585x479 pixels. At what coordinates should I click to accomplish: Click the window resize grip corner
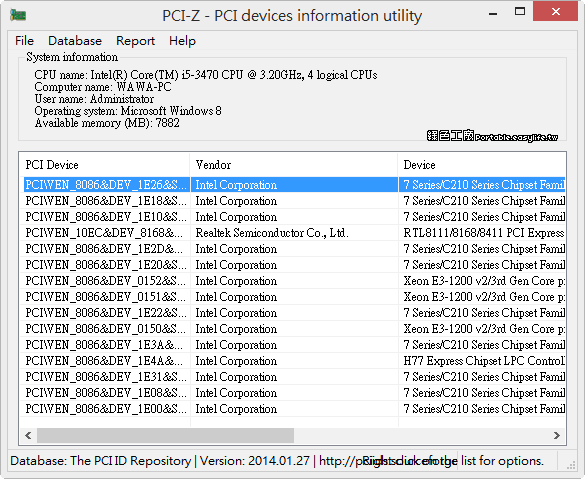pos(571,465)
